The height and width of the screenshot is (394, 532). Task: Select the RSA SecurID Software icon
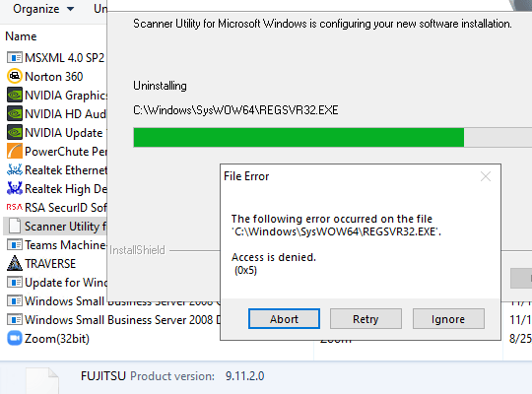[15, 207]
